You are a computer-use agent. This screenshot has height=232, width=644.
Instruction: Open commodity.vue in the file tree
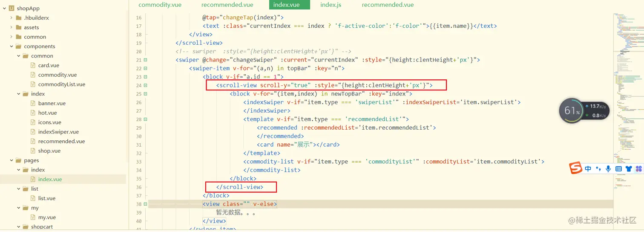[57, 75]
